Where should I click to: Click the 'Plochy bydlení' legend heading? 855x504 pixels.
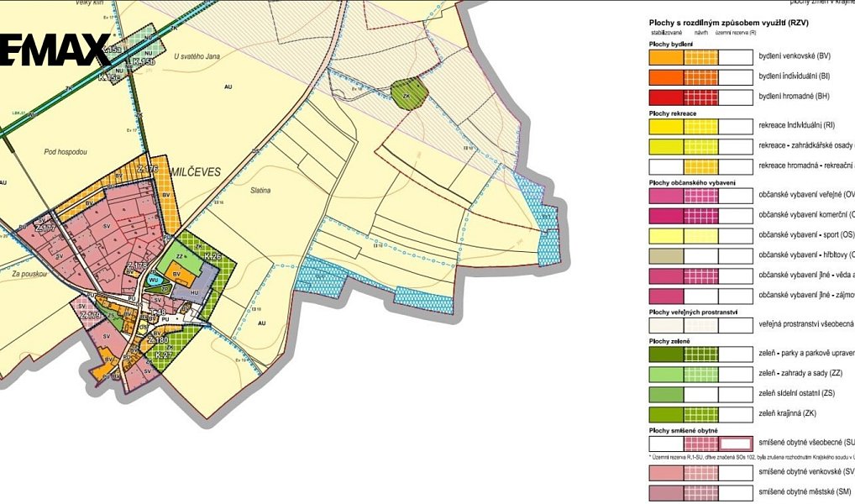(671, 44)
